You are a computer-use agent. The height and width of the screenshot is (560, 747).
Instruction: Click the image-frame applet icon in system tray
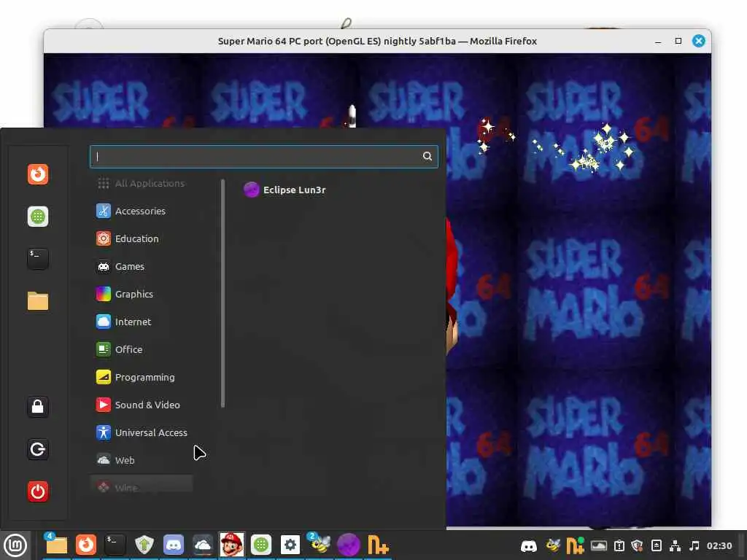tap(599, 545)
